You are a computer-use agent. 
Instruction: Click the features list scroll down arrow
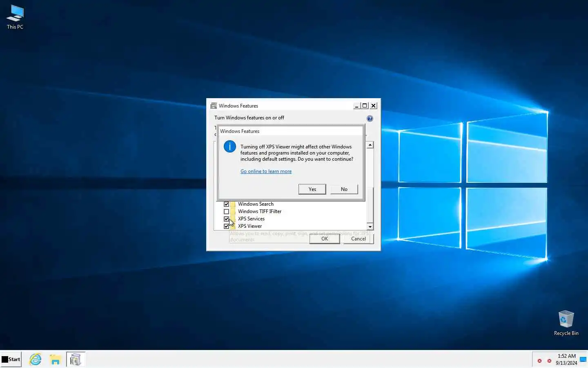coord(370,227)
